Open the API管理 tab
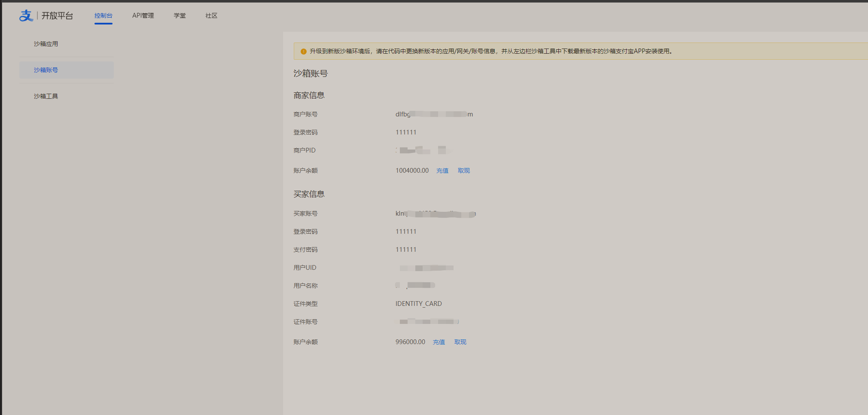Viewport: 868px width, 415px height. point(143,15)
